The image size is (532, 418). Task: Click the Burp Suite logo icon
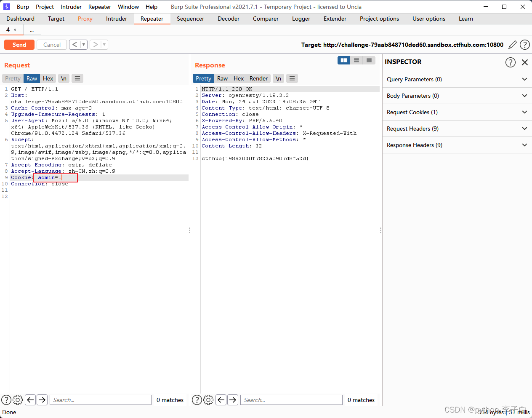(x=6, y=6)
